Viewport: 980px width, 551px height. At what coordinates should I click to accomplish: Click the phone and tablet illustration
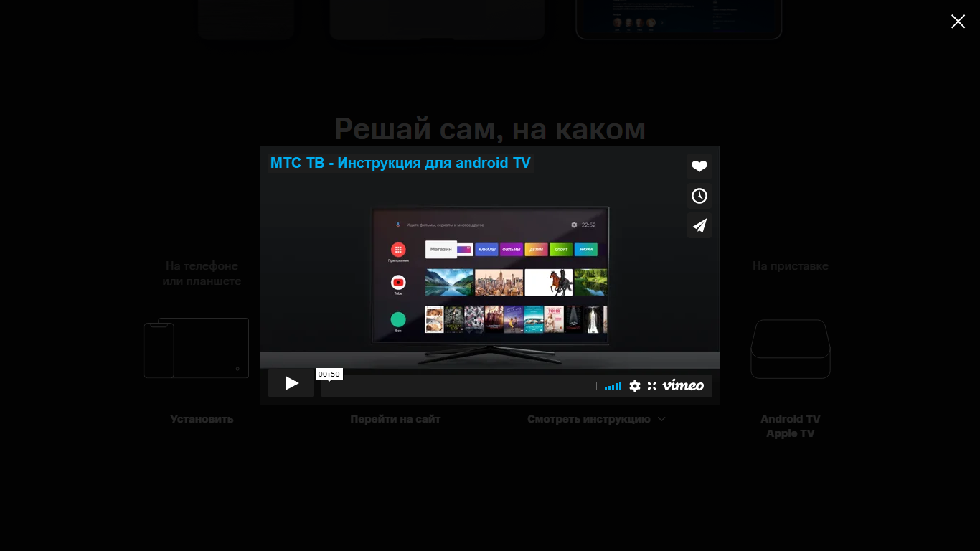[x=197, y=348]
